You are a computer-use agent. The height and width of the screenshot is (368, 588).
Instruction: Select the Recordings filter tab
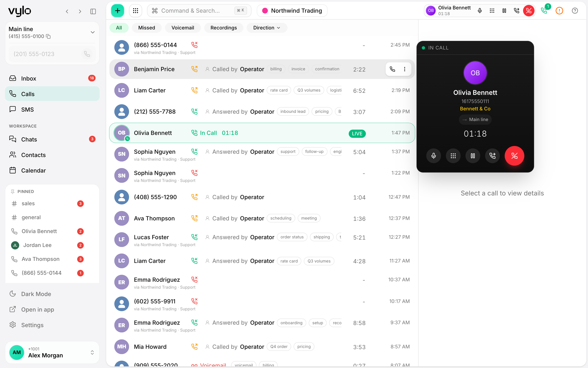click(224, 28)
